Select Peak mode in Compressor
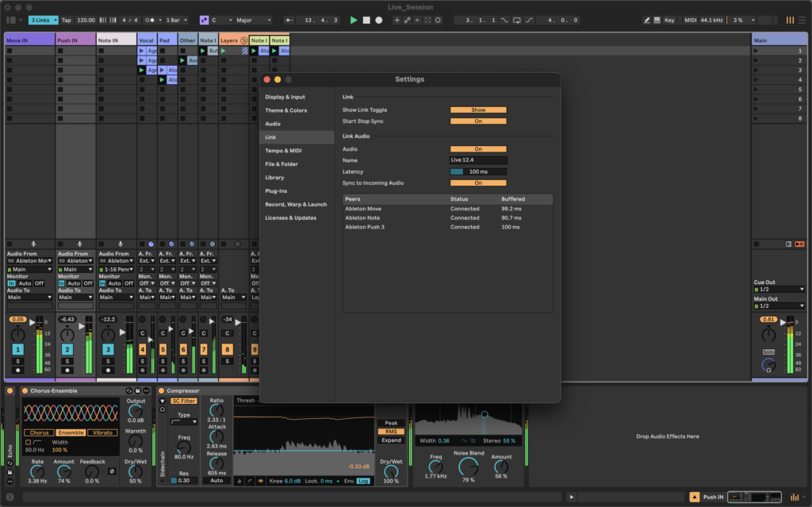This screenshot has width=812, height=507. [391, 423]
